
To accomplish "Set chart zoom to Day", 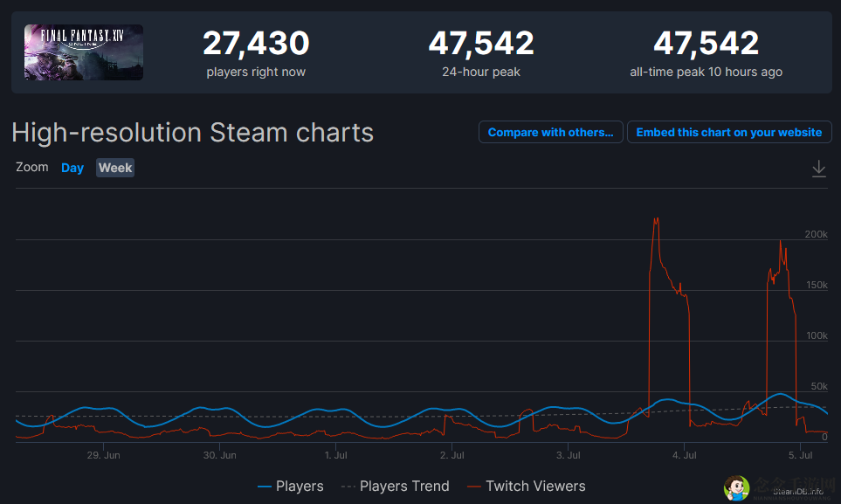I will click(72, 168).
